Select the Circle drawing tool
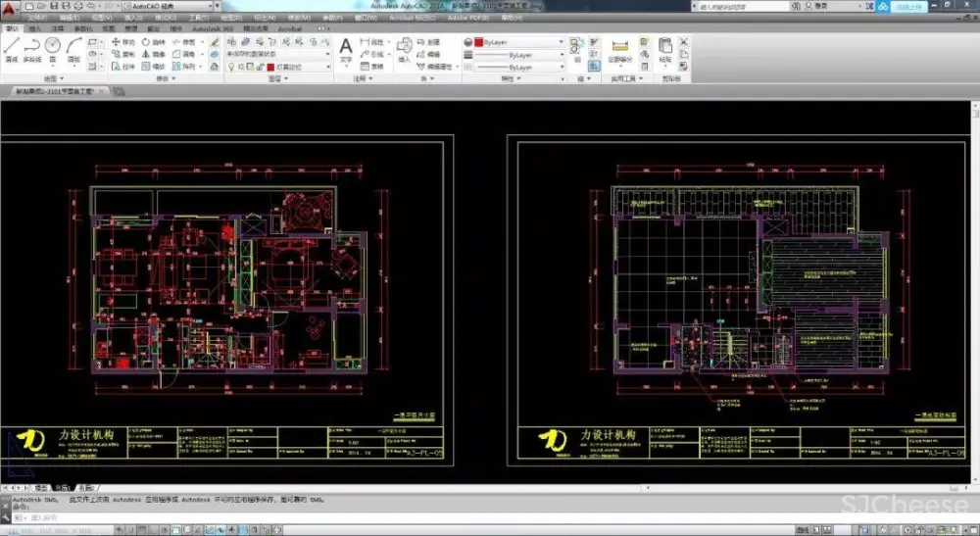 [55, 47]
